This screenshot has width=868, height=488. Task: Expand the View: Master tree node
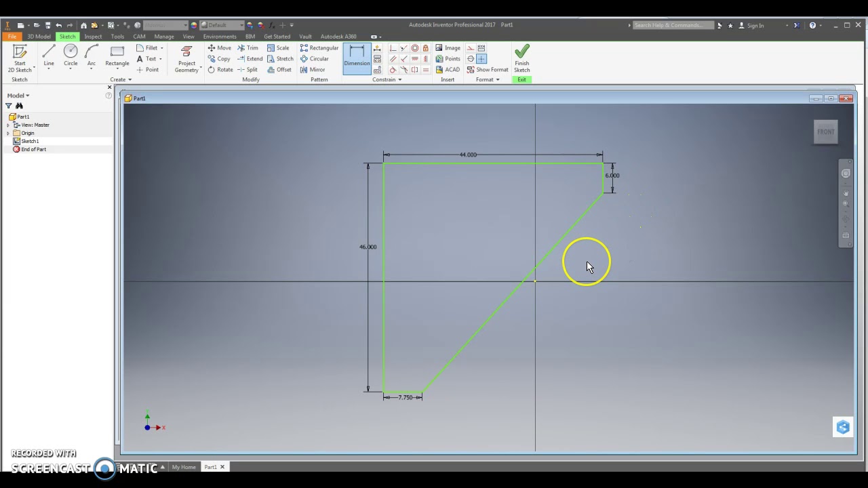point(8,125)
